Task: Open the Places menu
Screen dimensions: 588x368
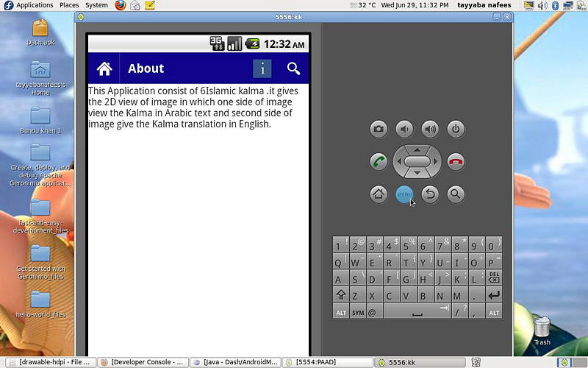Action: click(69, 5)
